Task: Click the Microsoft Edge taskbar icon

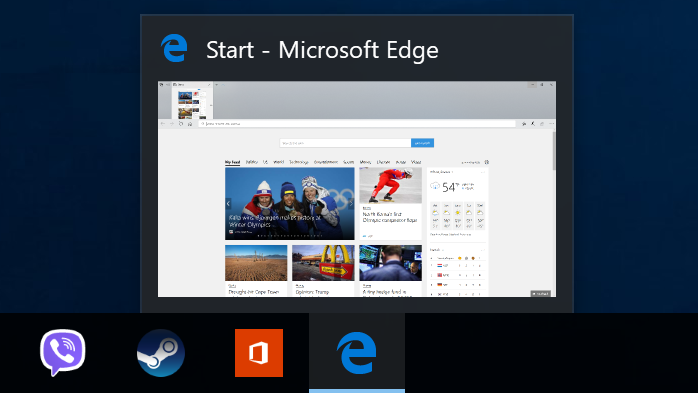Action: tap(357, 353)
